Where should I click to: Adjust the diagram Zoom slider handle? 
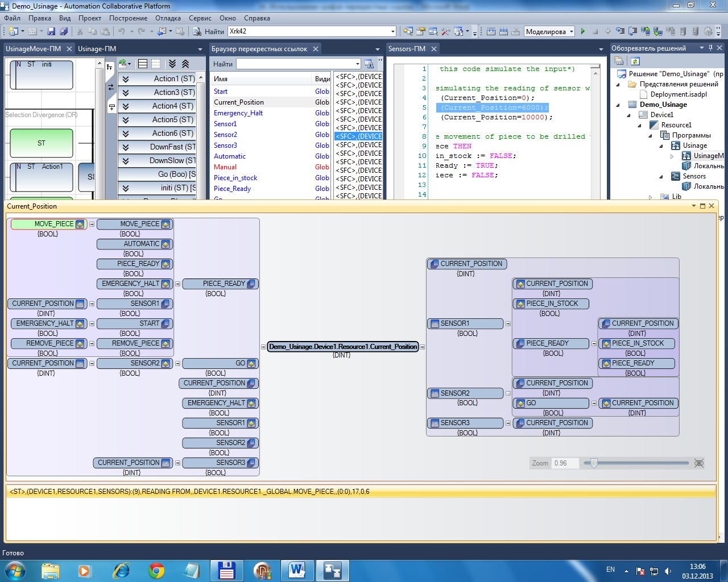pos(594,463)
